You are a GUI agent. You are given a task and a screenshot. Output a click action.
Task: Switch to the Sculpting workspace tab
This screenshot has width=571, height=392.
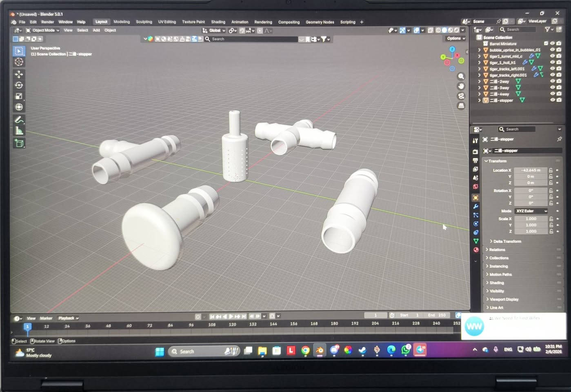pos(144,22)
